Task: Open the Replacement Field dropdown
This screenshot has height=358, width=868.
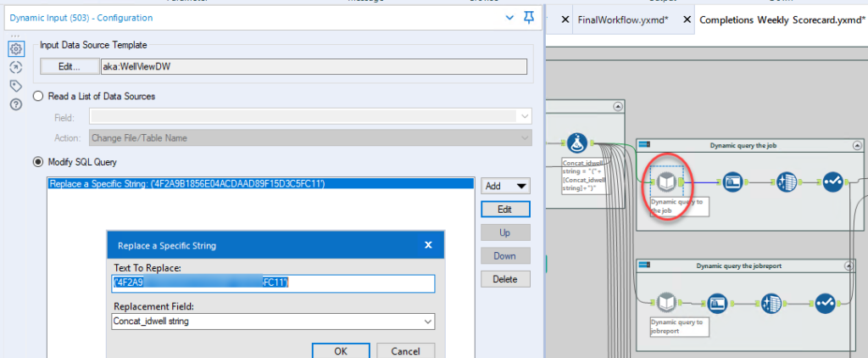Action: point(274,322)
